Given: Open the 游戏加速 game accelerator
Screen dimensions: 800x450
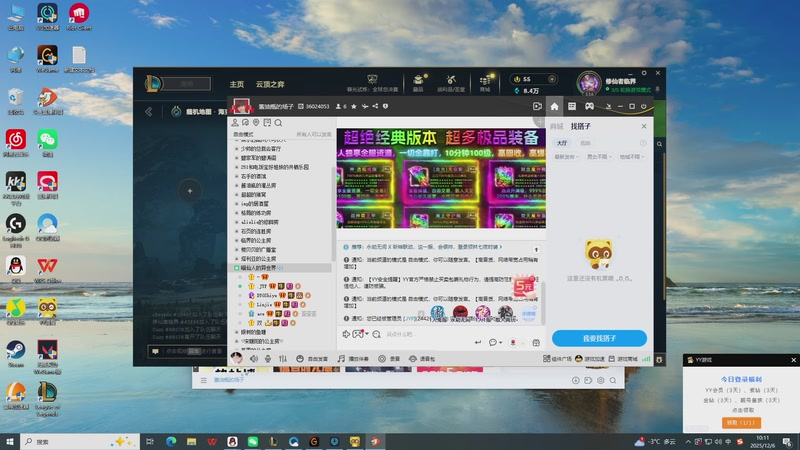Looking at the screenshot, I should 591,359.
